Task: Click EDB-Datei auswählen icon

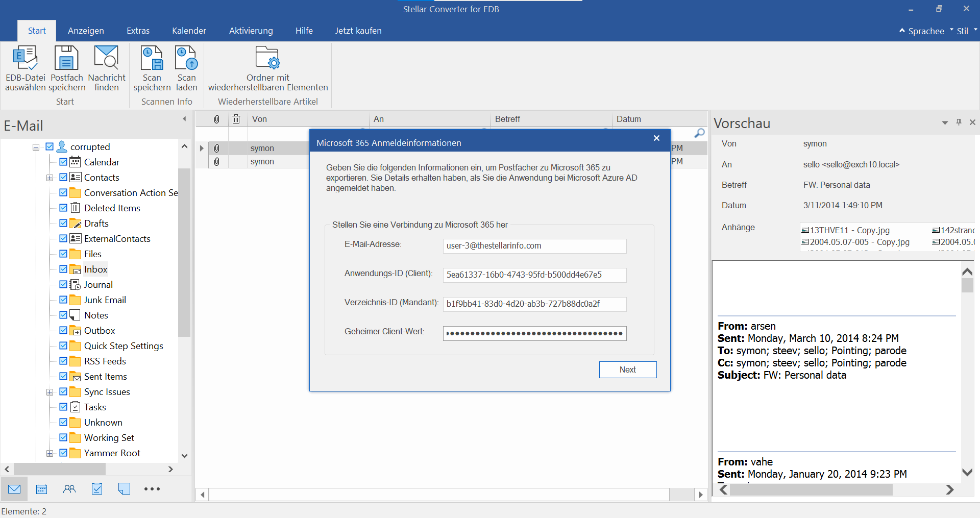Action: (25, 58)
